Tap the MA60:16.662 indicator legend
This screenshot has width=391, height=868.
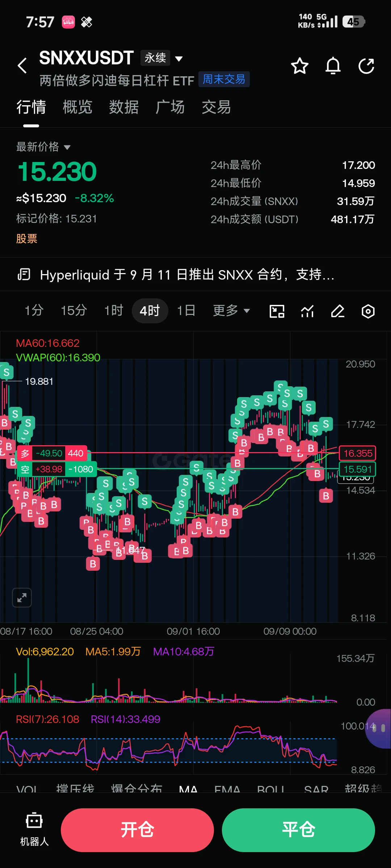48,343
